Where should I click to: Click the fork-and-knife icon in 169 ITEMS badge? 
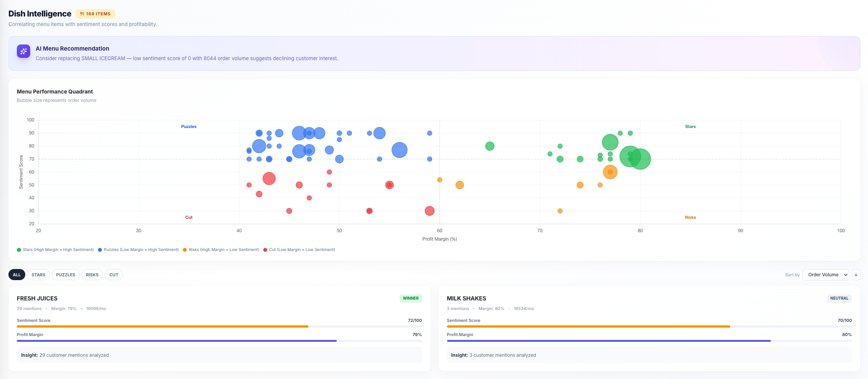(x=82, y=13)
